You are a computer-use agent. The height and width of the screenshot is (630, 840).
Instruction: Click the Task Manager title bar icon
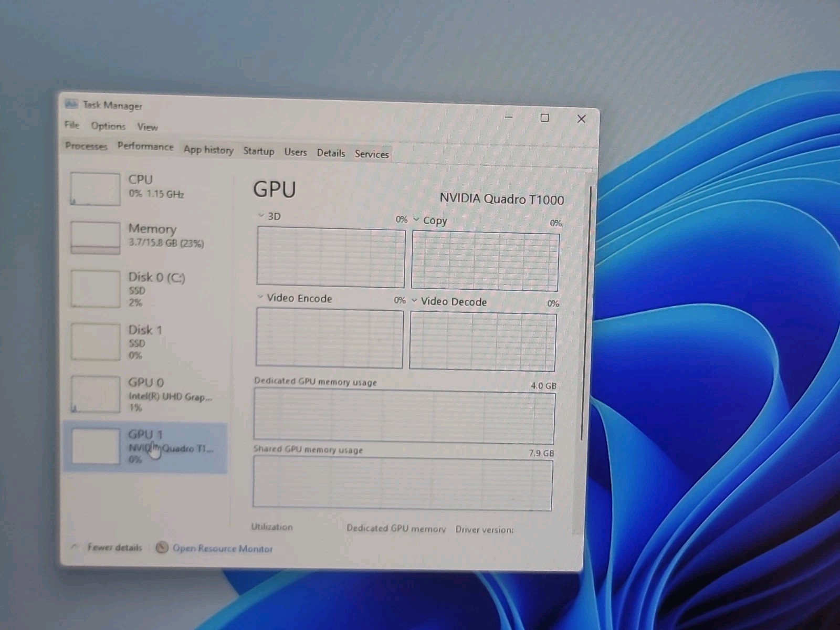pos(71,104)
